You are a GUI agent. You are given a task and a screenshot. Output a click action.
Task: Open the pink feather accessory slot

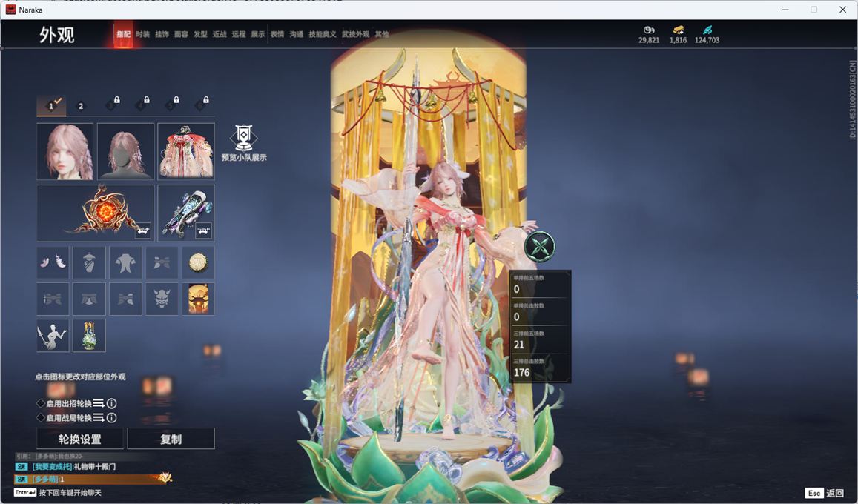point(53,263)
